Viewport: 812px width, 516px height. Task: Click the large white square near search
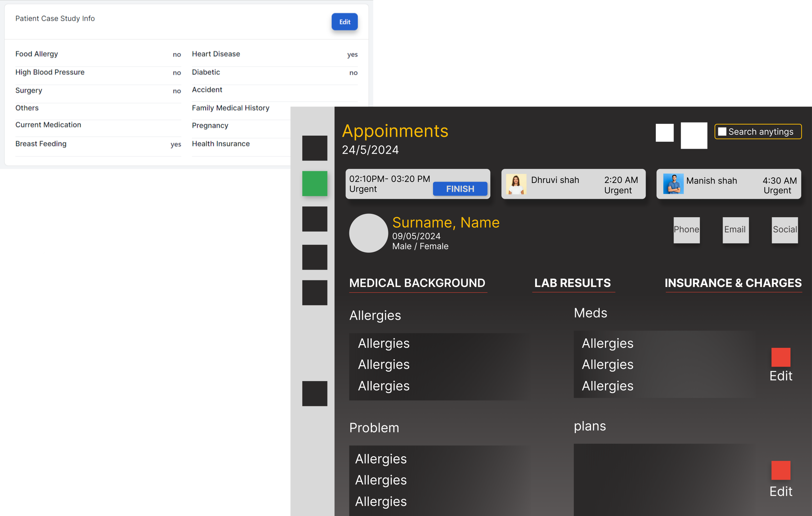click(x=694, y=135)
